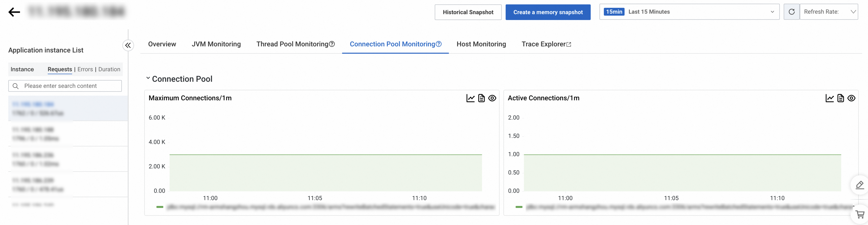Open document icon in Maximum Connections panel
The width and height of the screenshot is (868, 225).
click(482, 98)
